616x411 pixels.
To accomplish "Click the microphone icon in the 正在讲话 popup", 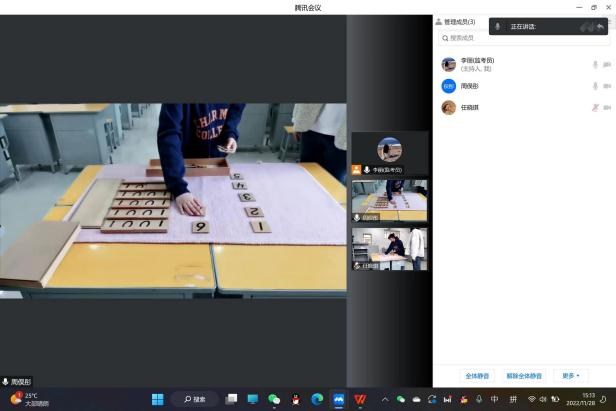I will (497, 26).
